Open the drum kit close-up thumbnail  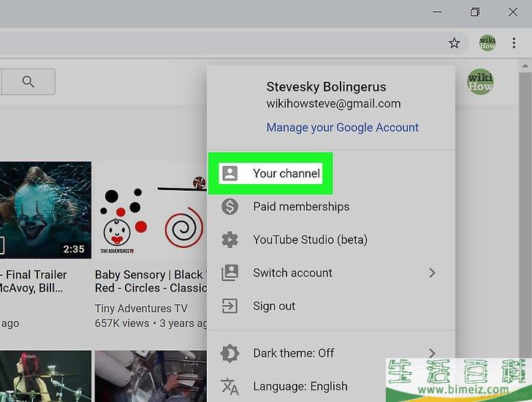click(151, 376)
